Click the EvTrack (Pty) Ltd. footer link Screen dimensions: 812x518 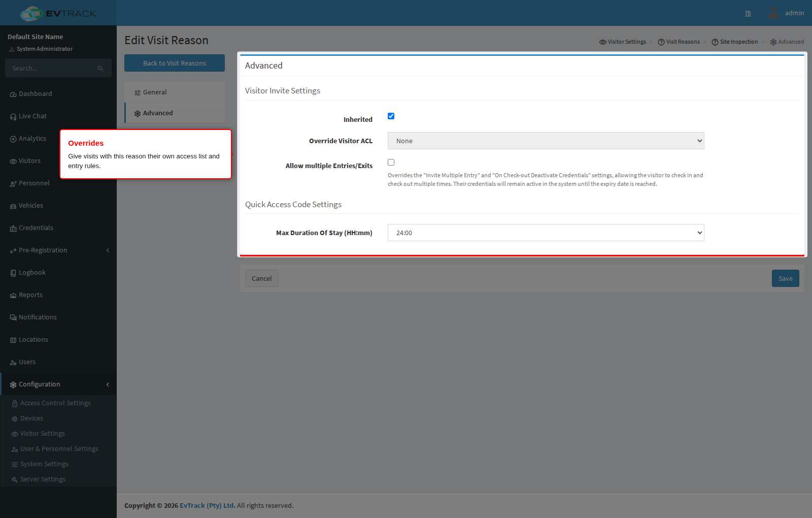point(208,505)
